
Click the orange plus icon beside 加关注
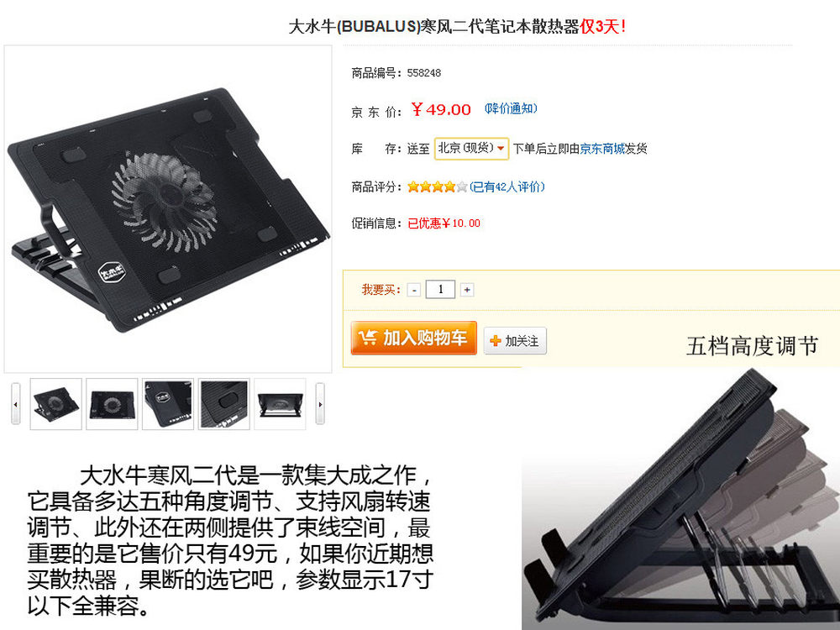tap(496, 341)
